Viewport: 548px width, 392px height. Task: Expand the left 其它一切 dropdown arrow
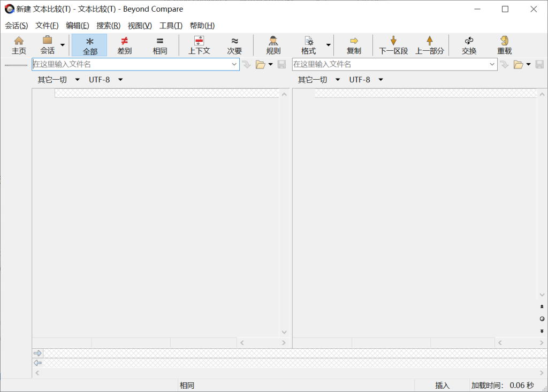pyautogui.click(x=77, y=80)
